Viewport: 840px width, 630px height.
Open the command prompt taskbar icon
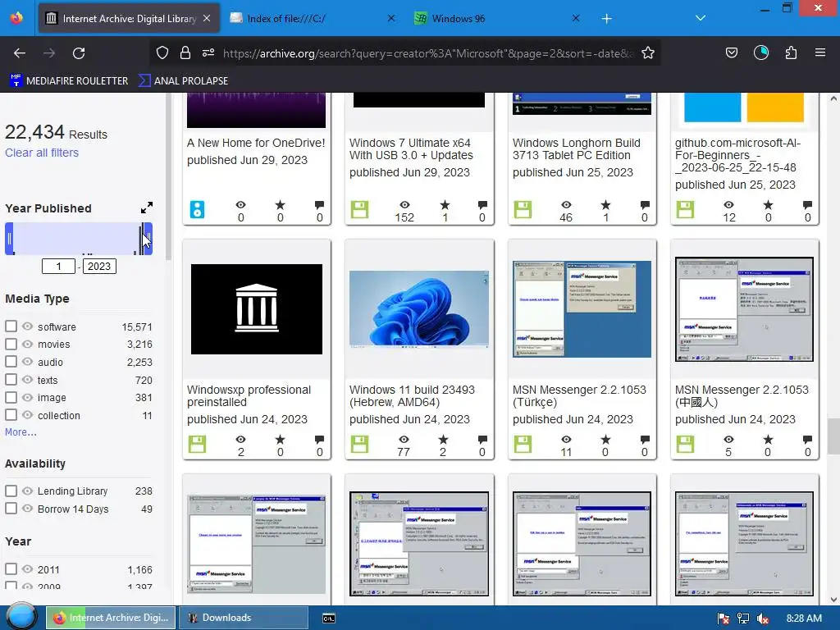point(329,619)
